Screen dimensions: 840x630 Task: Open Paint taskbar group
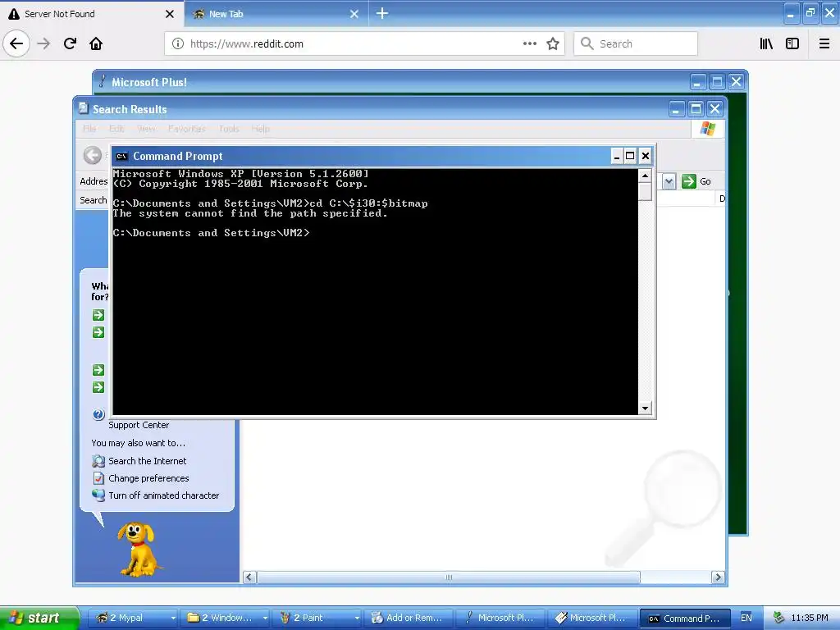317,618
